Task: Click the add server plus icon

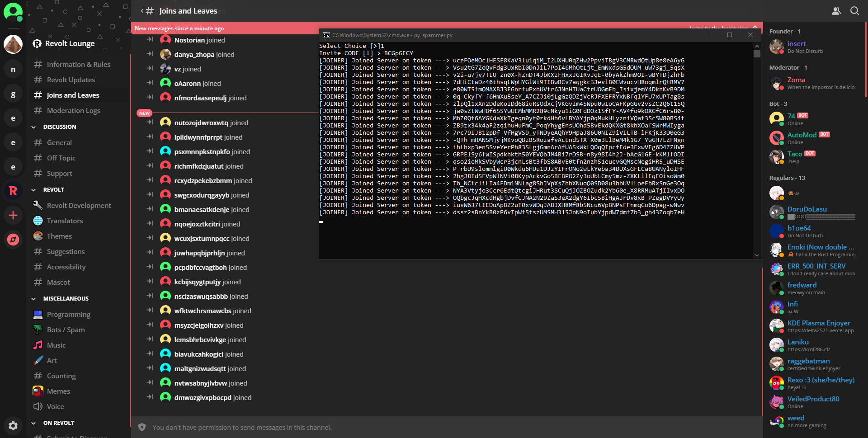Action: tap(13, 215)
